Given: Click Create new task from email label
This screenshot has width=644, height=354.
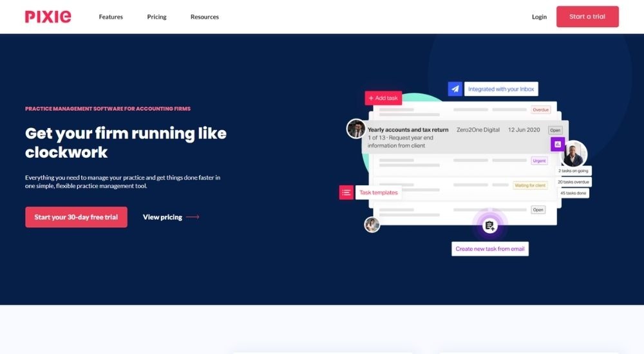Looking at the screenshot, I should pos(490,249).
